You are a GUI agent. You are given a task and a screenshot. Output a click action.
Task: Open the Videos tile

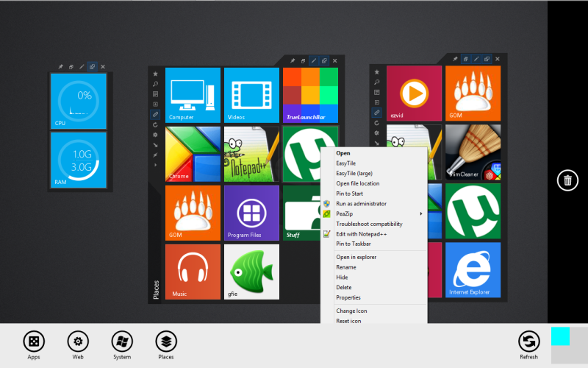point(251,95)
